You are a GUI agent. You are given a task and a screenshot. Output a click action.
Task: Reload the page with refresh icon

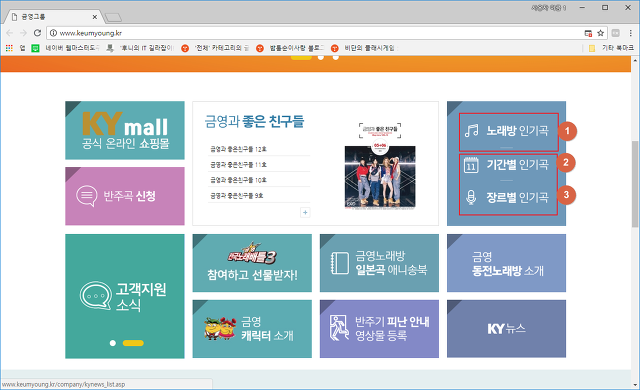point(37,33)
